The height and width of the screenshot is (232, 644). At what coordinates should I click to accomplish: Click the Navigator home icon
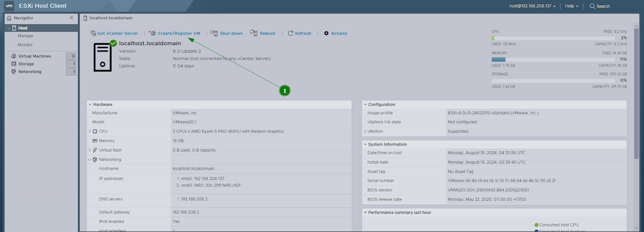tap(9, 18)
